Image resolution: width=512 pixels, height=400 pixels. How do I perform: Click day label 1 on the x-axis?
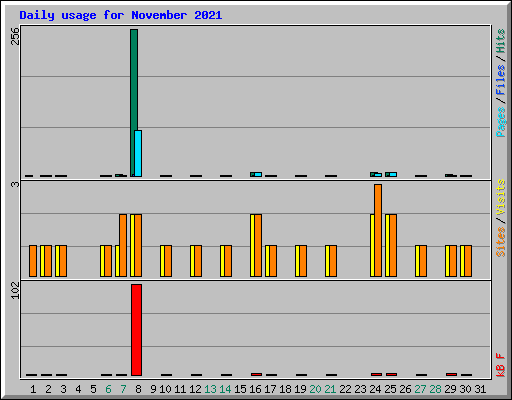[33, 389]
